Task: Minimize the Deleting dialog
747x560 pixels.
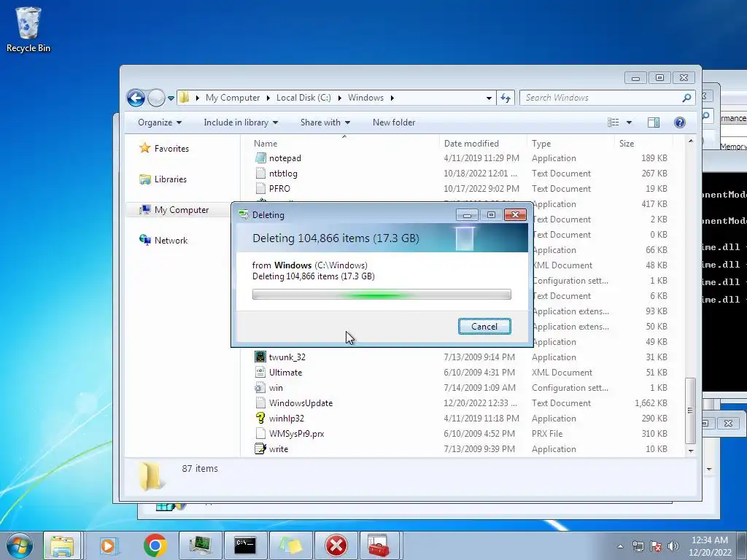Action: [x=467, y=215]
